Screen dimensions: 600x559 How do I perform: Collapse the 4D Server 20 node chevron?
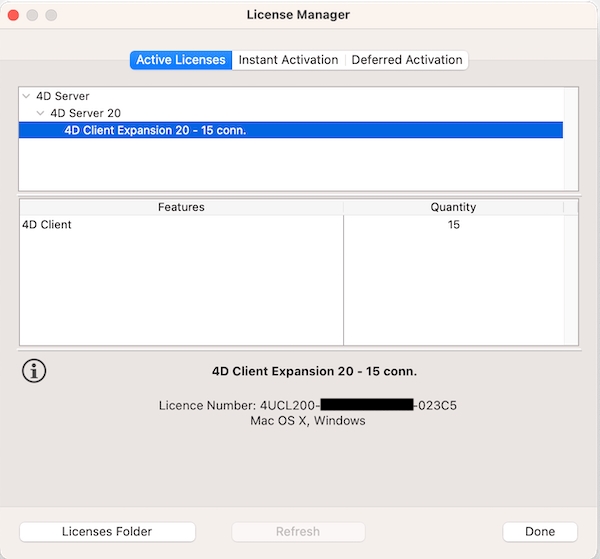coord(40,114)
